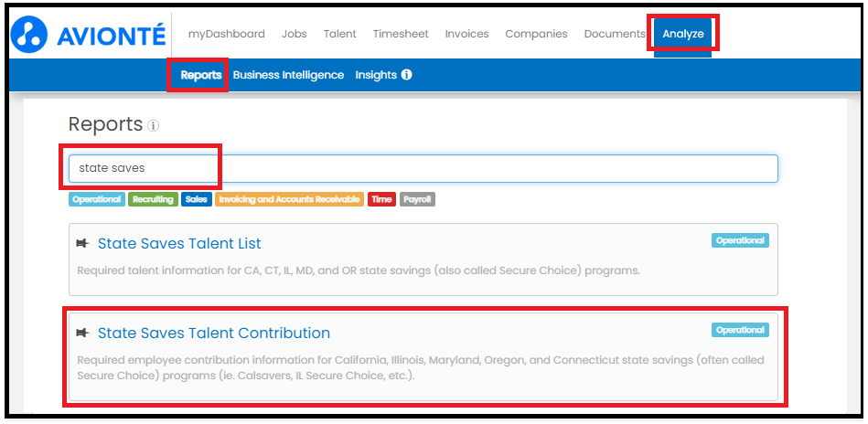Image resolution: width=868 pixels, height=424 pixels.
Task: Click the Avionté logo icon
Action: click(28, 35)
